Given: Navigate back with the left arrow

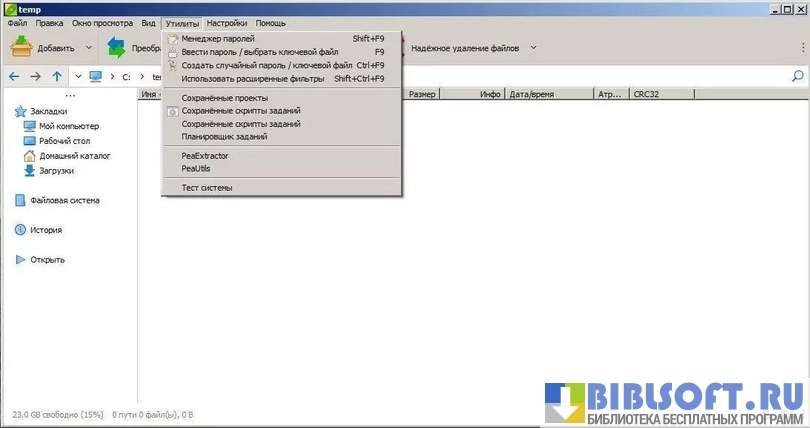Looking at the screenshot, I should tap(14, 76).
